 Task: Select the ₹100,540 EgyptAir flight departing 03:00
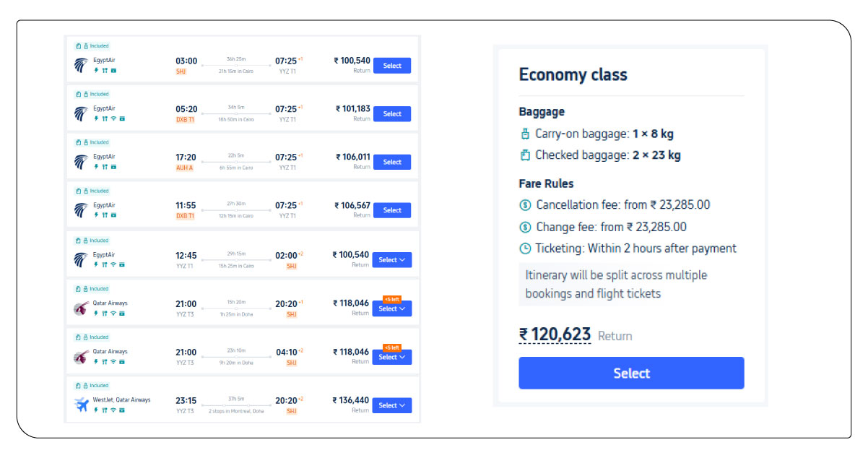coord(391,66)
